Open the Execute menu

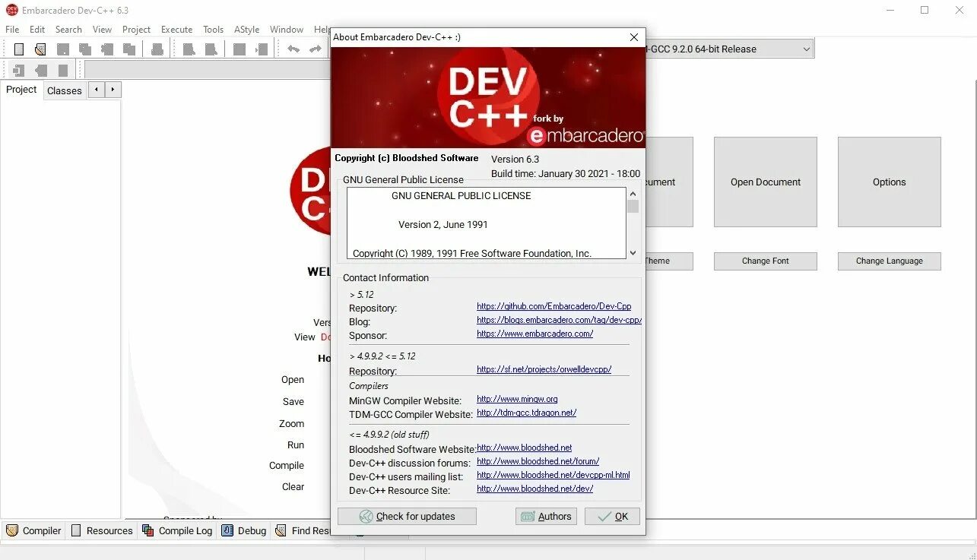176,30
